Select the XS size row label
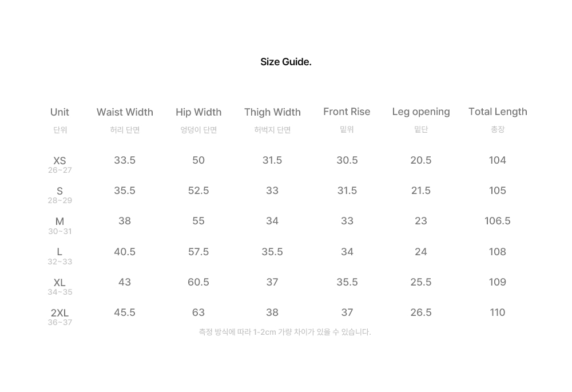The width and height of the screenshot is (572, 392). (60, 161)
